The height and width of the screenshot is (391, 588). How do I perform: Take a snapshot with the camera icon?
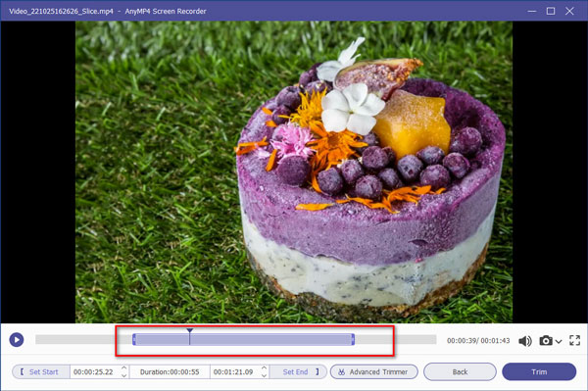tap(546, 340)
